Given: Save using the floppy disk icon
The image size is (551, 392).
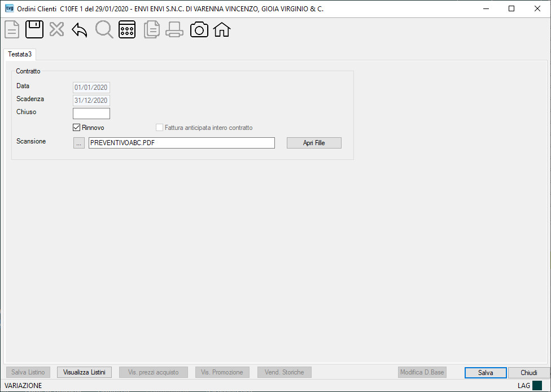Looking at the screenshot, I should tap(34, 29).
